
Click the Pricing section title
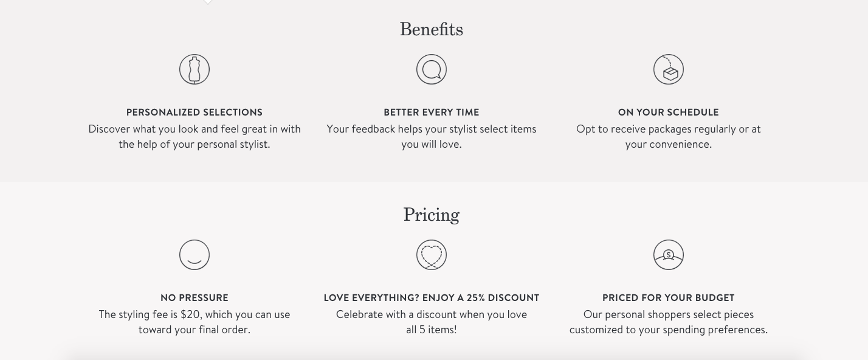432,215
